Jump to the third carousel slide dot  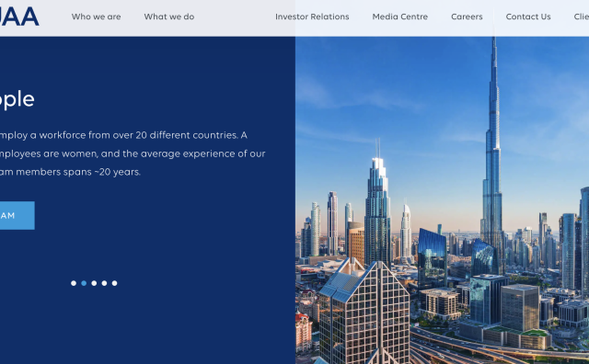(94, 283)
